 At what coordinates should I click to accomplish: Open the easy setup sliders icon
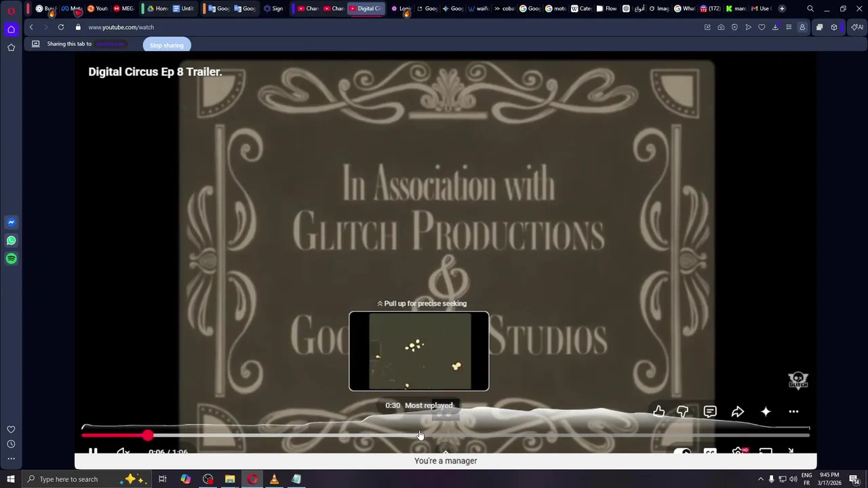point(789,27)
